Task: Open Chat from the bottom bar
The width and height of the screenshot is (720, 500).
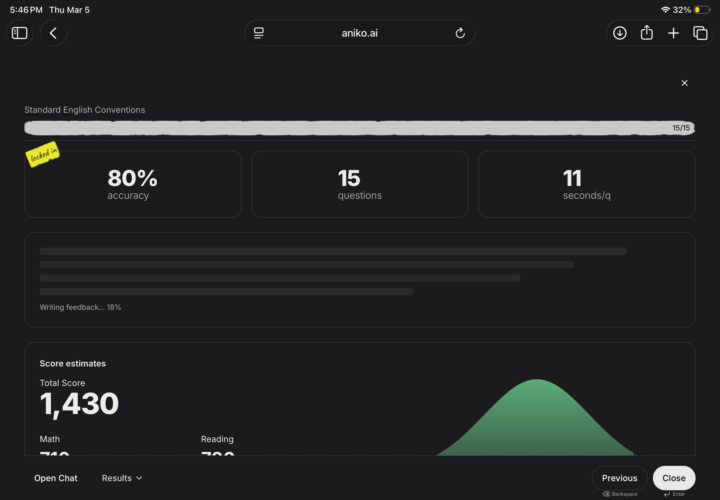Action: 56,478
